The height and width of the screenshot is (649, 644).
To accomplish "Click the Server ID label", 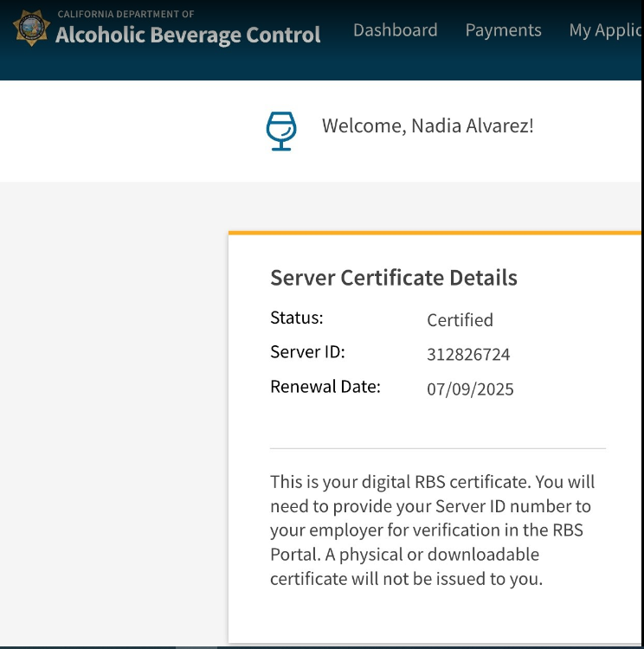I will click(307, 352).
